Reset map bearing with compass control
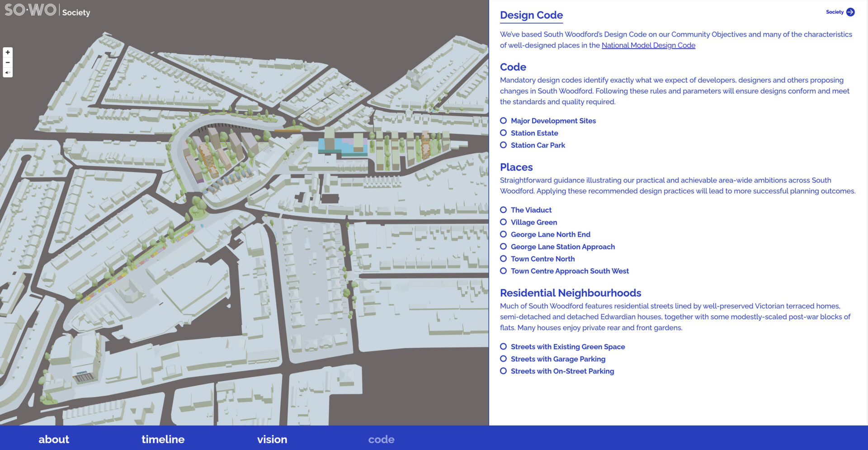 click(8, 72)
